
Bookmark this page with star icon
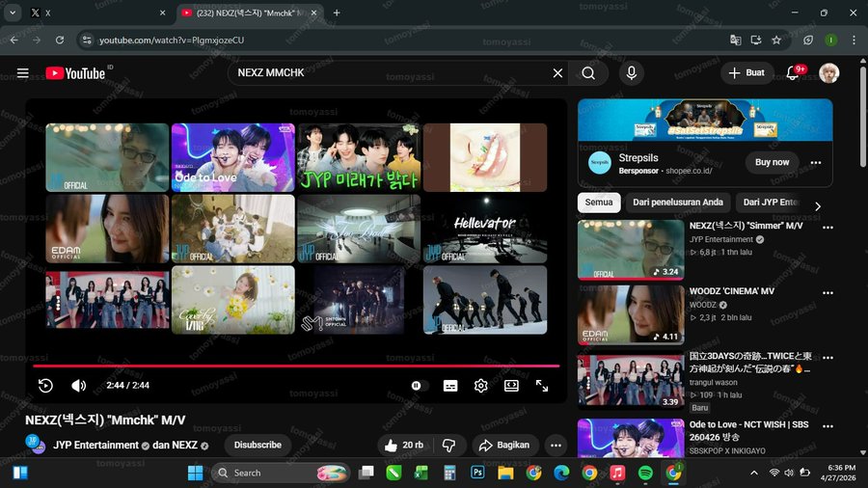click(x=776, y=40)
